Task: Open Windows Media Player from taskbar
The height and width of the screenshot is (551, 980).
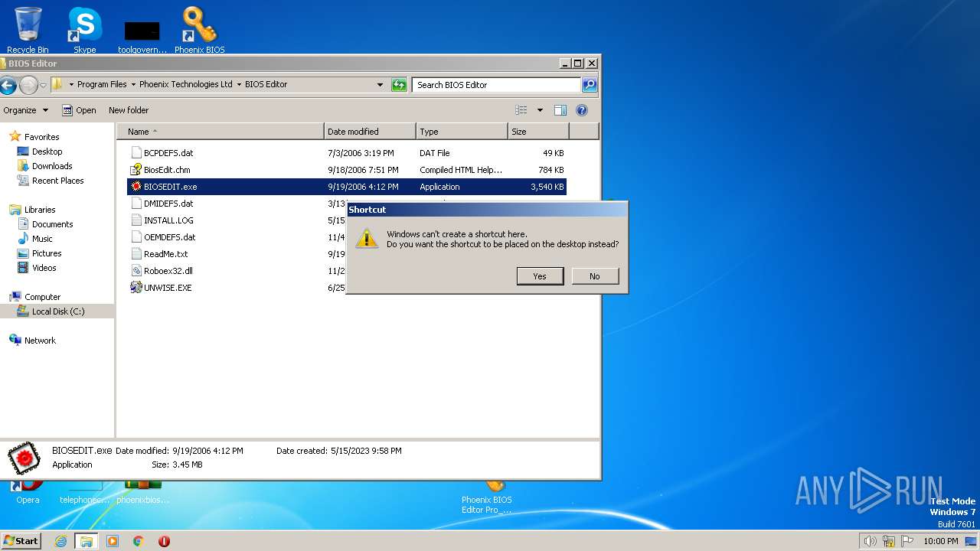Action: tap(113, 541)
